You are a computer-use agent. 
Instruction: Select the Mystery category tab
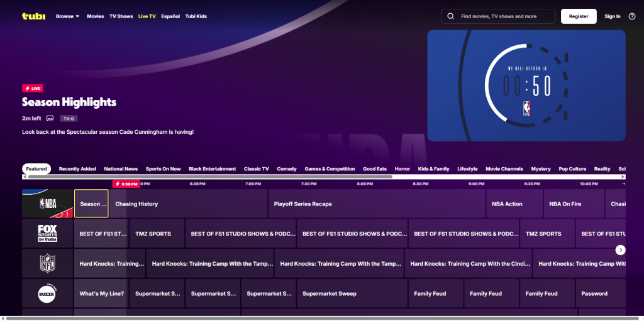[x=541, y=169]
